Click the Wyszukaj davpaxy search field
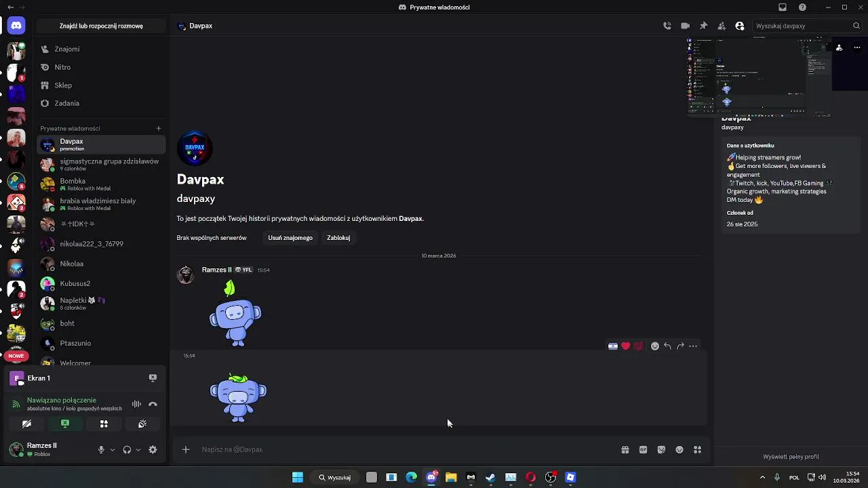Viewport: 868px width, 488px height. coord(806,26)
